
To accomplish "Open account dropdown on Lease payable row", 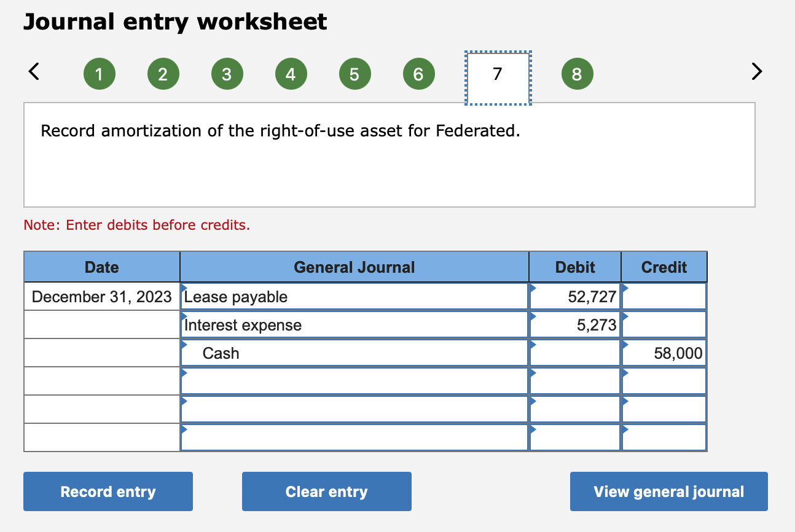I will pos(183,290).
